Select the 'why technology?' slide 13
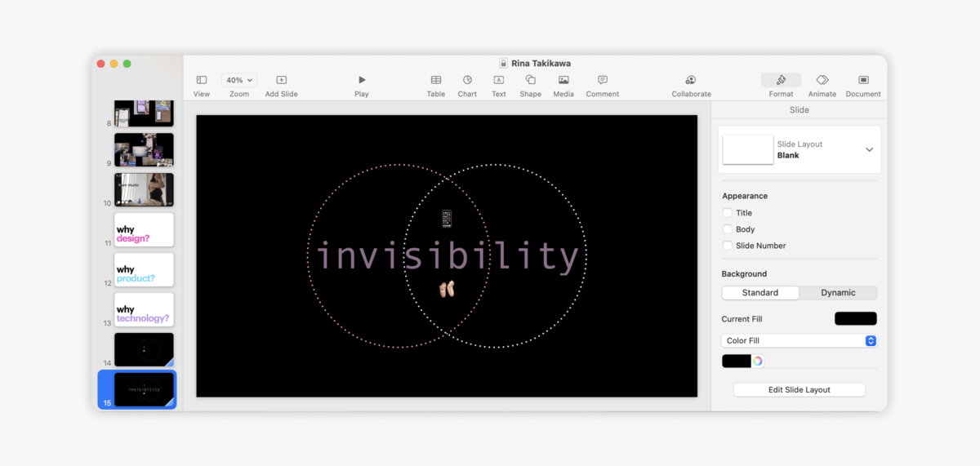 click(144, 309)
